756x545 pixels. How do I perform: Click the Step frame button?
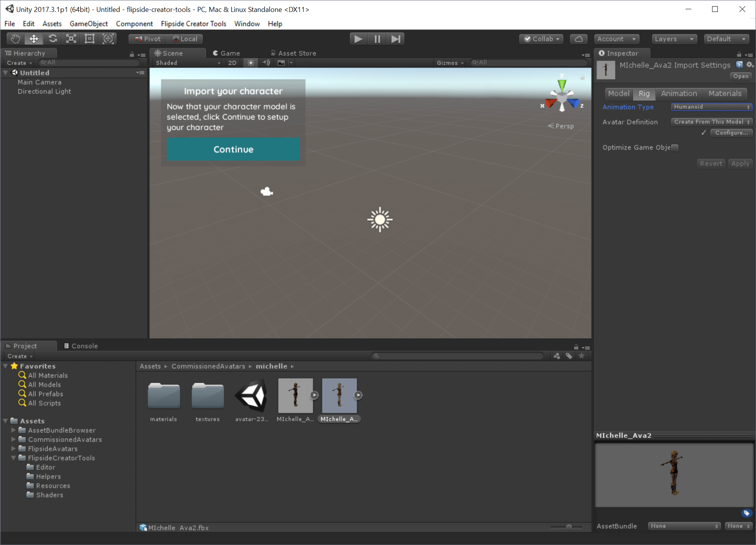pyautogui.click(x=396, y=39)
